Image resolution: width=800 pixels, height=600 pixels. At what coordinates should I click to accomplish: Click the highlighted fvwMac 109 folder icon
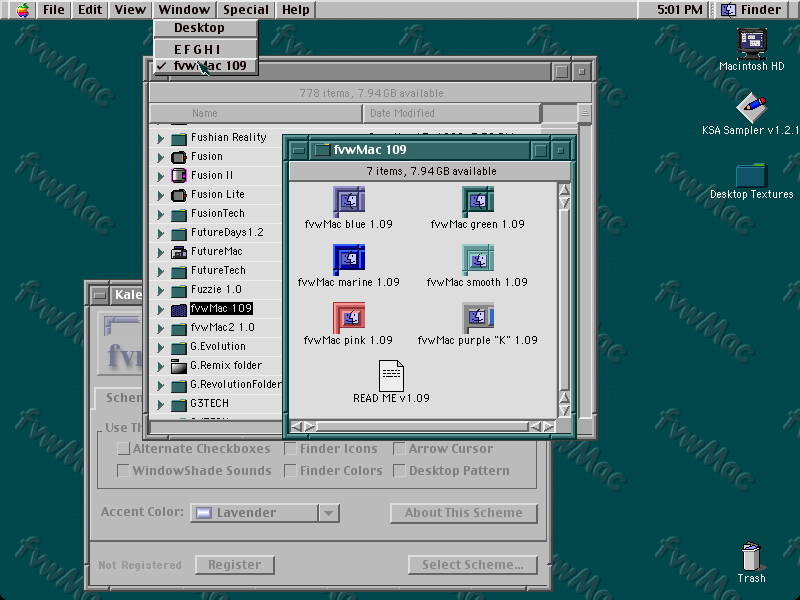click(x=179, y=309)
